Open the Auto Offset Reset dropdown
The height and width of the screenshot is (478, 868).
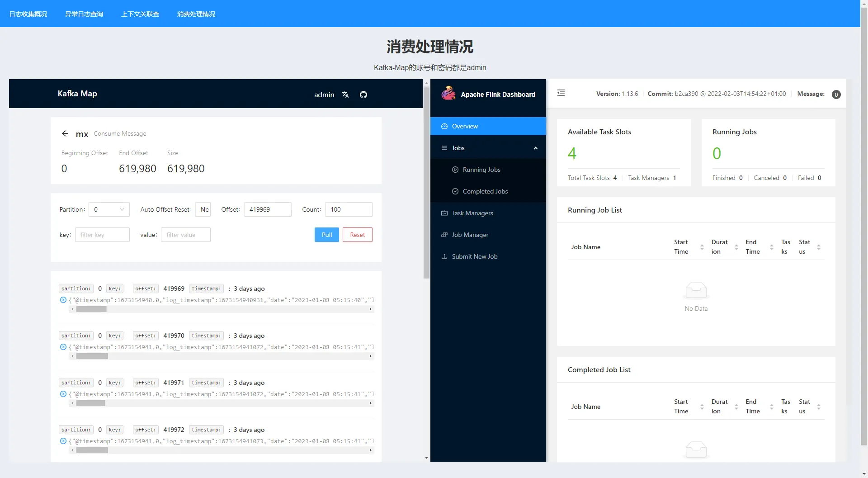(x=203, y=209)
